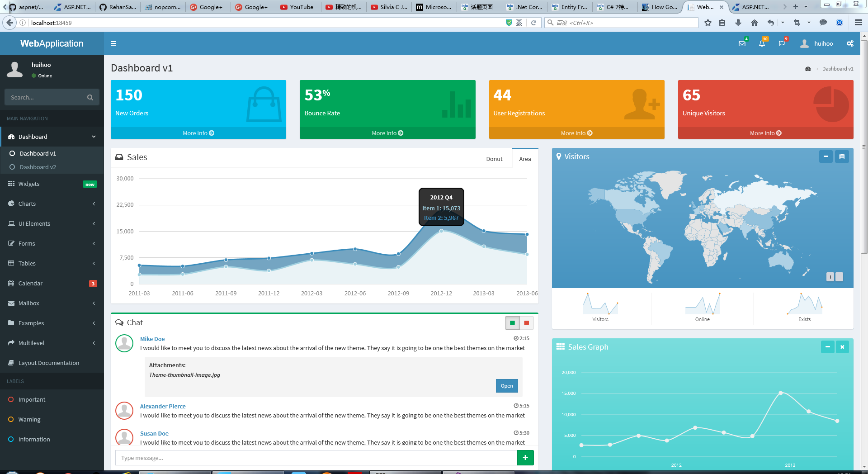Collapse the Visitors panel with minus button
Image resolution: width=868 pixels, height=474 pixels.
[x=826, y=156]
